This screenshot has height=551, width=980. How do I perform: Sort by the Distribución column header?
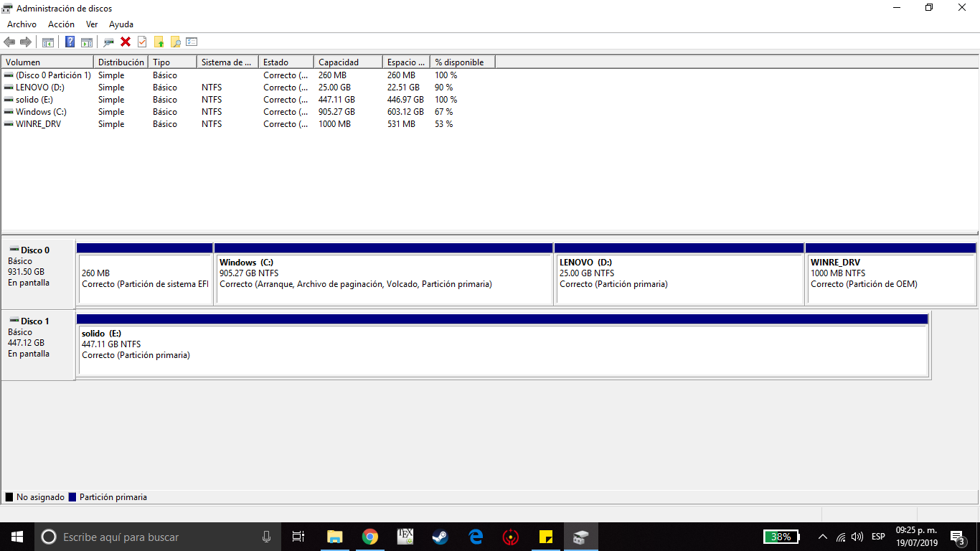tap(121, 62)
